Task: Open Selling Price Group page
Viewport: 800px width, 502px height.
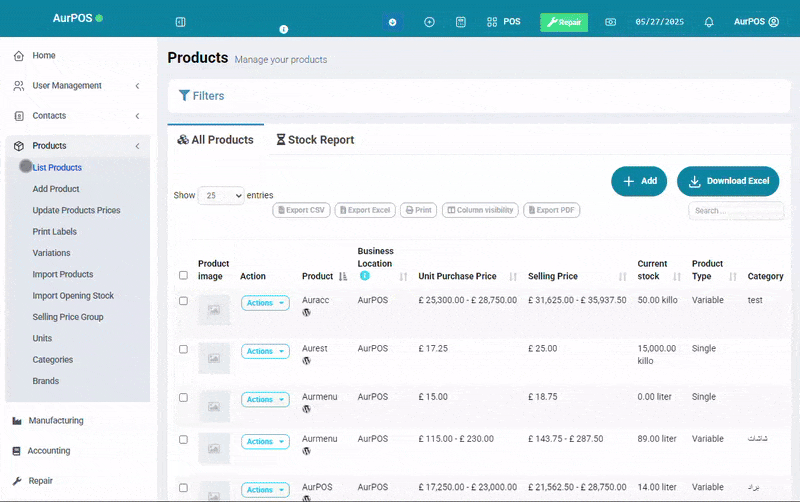Action: [x=68, y=317]
